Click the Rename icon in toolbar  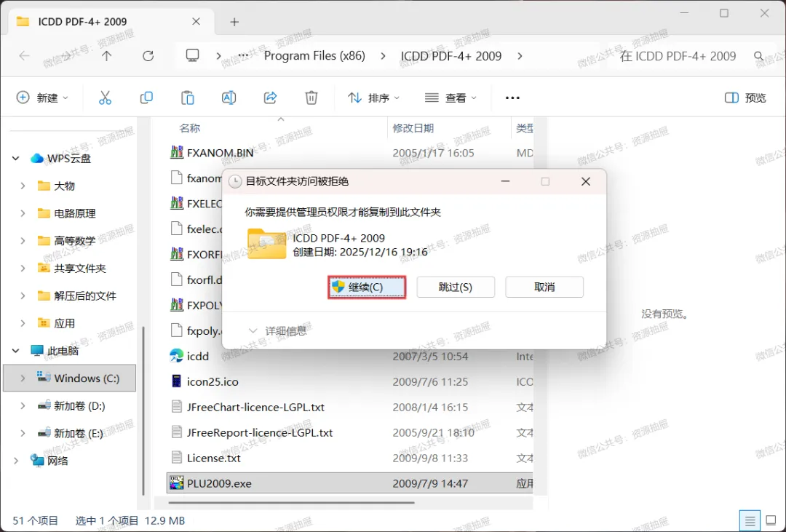tap(229, 98)
